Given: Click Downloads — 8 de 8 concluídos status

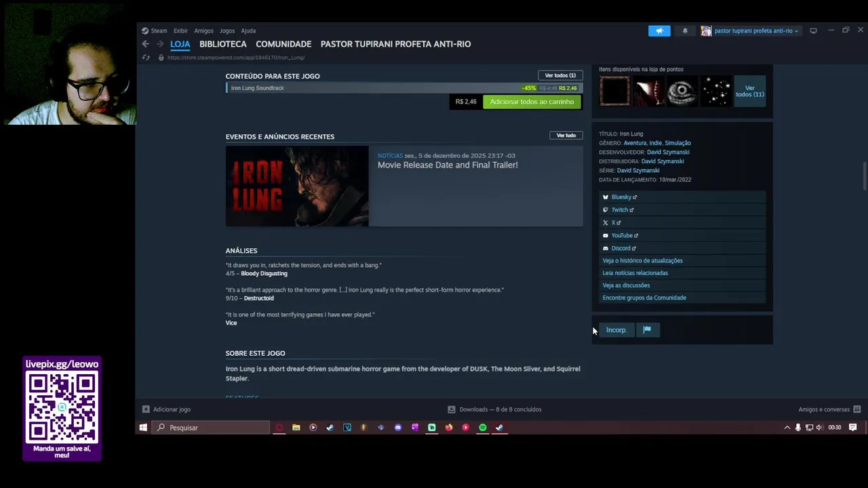Looking at the screenshot, I should [500, 409].
